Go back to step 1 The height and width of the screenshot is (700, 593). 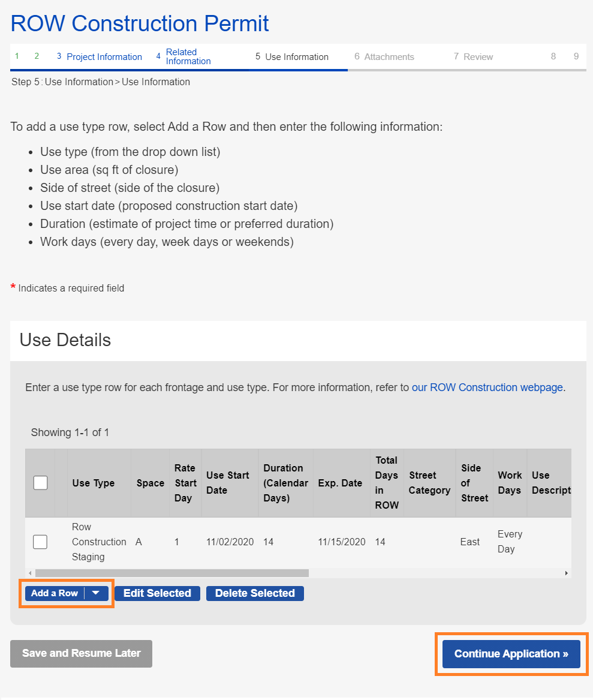[17, 56]
